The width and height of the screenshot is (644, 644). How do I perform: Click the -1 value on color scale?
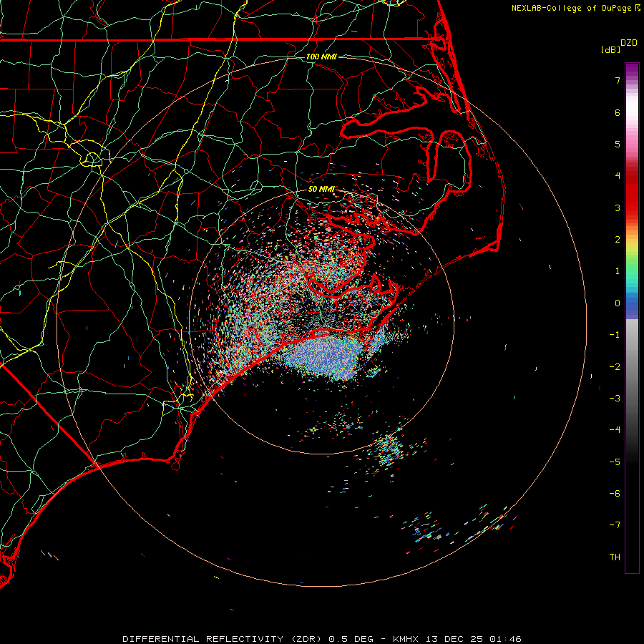[x=615, y=335]
